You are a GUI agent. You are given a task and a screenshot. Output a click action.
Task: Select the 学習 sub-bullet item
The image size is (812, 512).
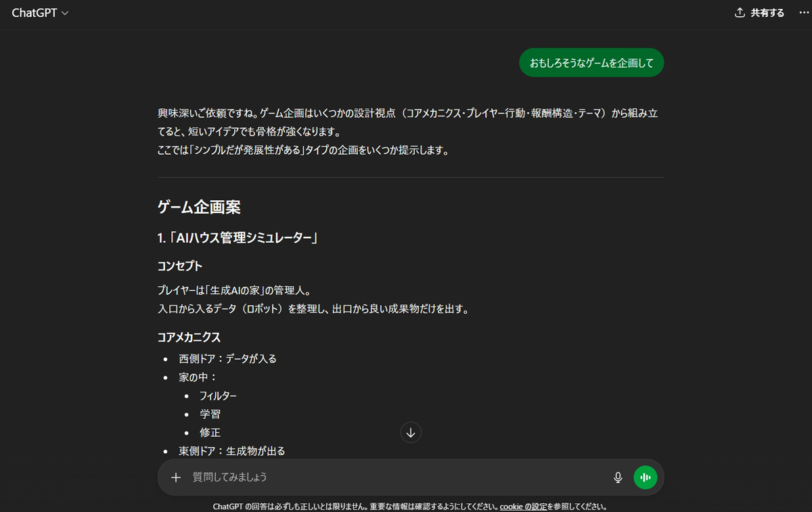pyautogui.click(x=210, y=414)
